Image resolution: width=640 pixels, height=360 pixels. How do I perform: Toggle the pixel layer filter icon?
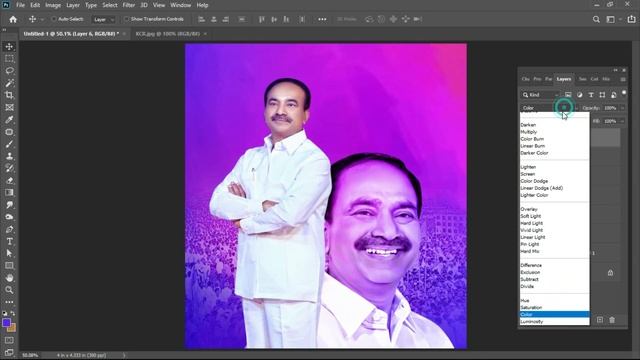click(568, 95)
